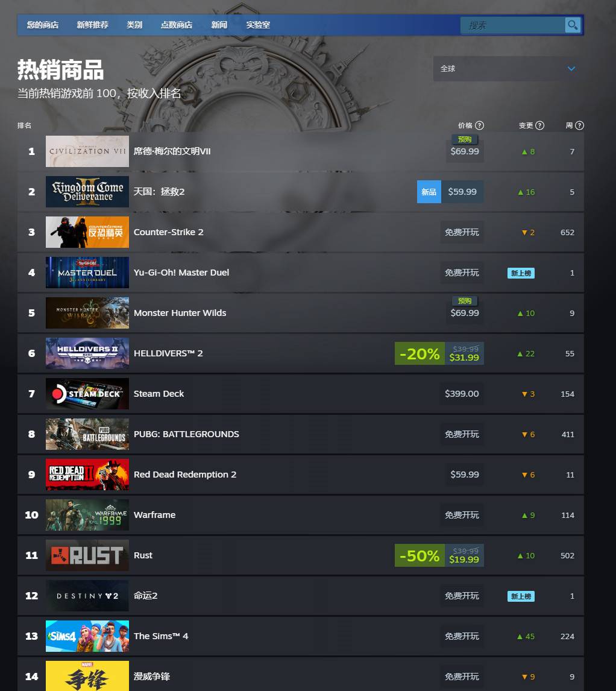Click the weeks column help icon
The height and width of the screenshot is (691, 616).
tap(579, 125)
